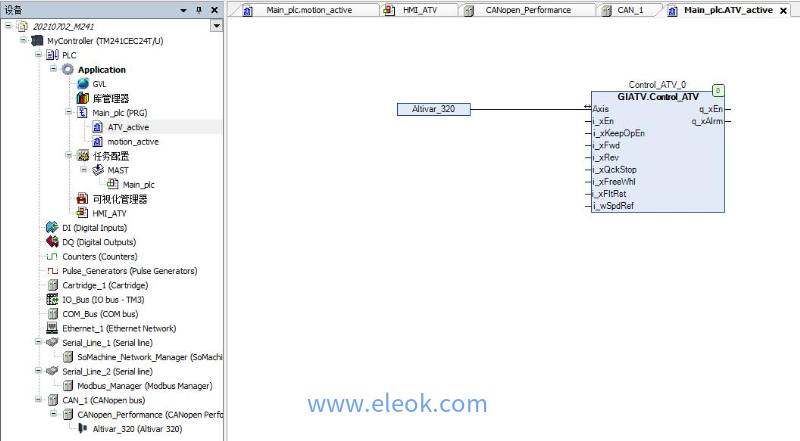Click the Altivar_320 input box in diagram
The height and width of the screenshot is (441, 800).
[433, 109]
